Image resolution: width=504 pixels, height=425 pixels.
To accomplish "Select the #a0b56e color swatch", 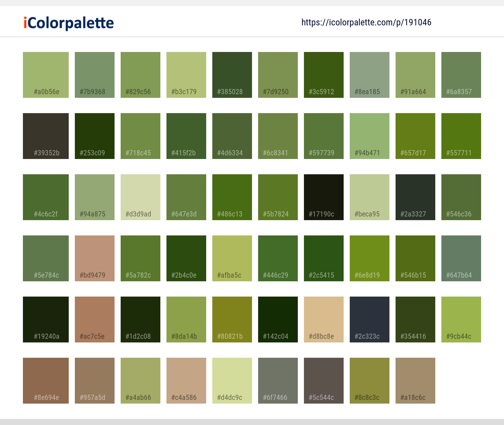I will click(x=46, y=75).
